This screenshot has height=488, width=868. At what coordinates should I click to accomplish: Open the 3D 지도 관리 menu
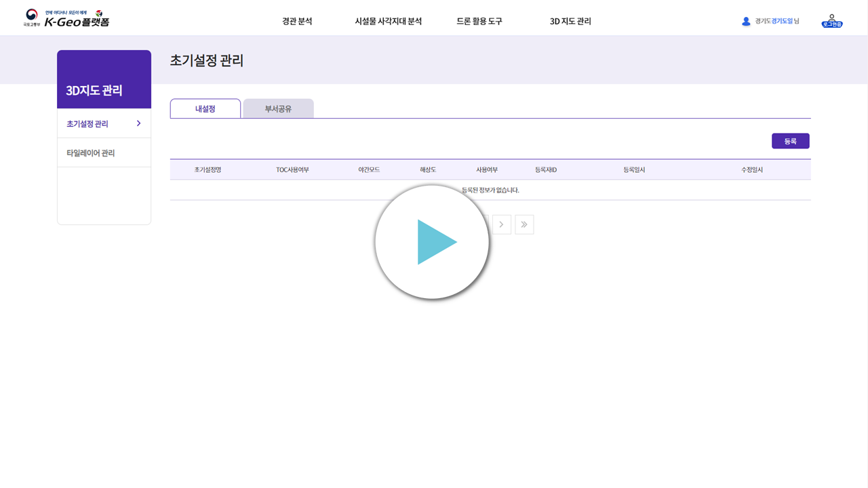pyautogui.click(x=569, y=21)
